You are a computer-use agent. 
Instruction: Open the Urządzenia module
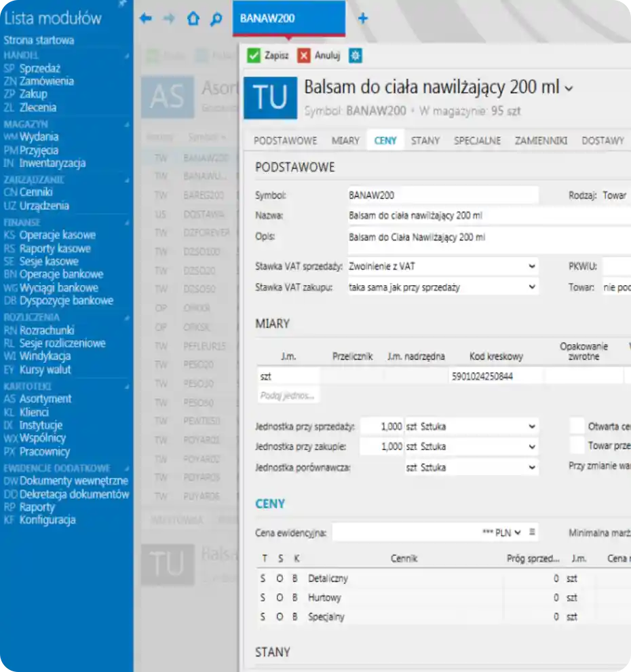tap(44, 206)
